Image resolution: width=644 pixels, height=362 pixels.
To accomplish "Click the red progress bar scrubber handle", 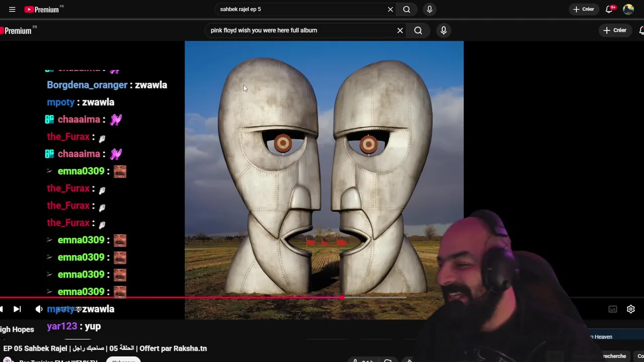I will click(342, 298).
